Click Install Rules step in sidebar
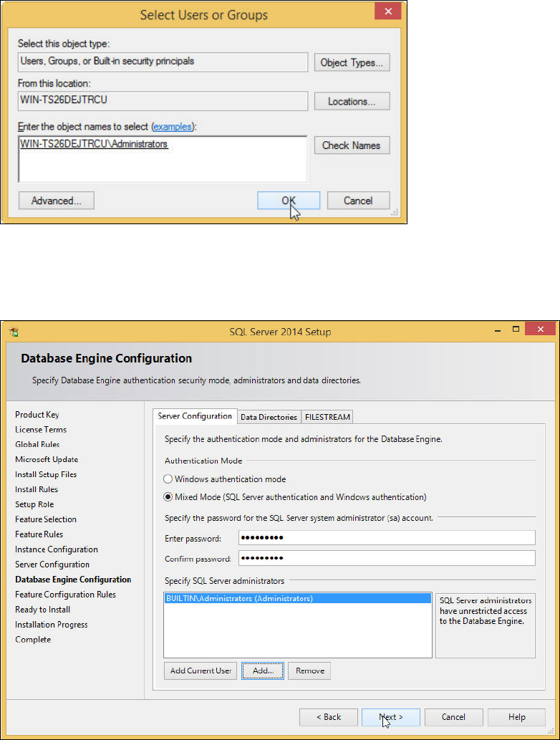 click(x=37, y=489)
